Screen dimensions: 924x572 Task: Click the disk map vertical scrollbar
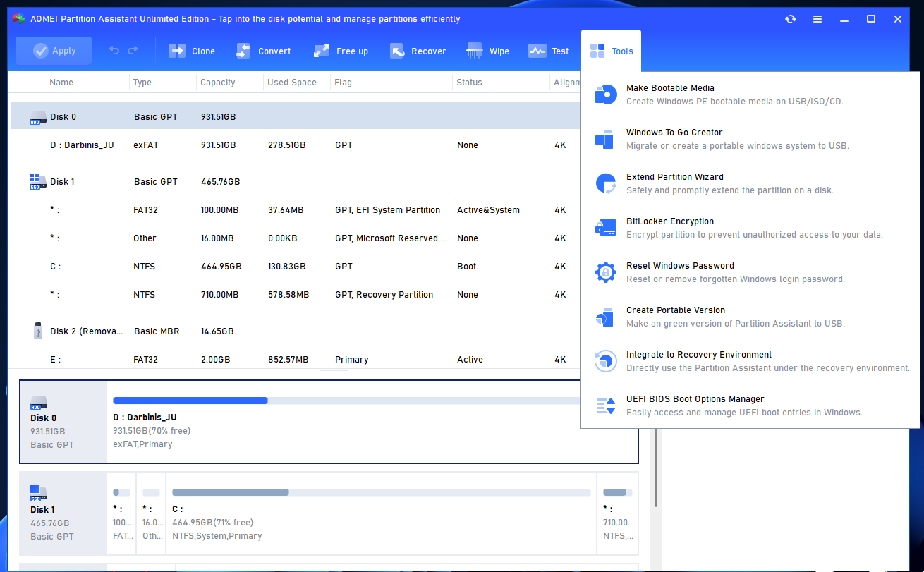[x=657, y=468]
